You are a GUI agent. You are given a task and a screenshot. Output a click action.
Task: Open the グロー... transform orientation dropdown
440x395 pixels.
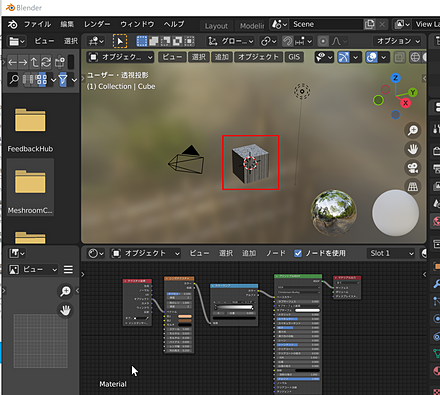(230, 41)
